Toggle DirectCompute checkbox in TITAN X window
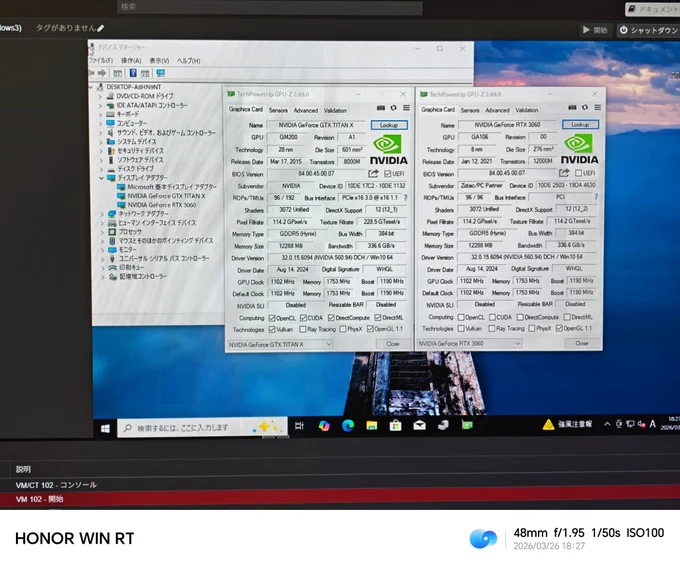The width and height of the screenshot is (680, 567). pos(331,318)
